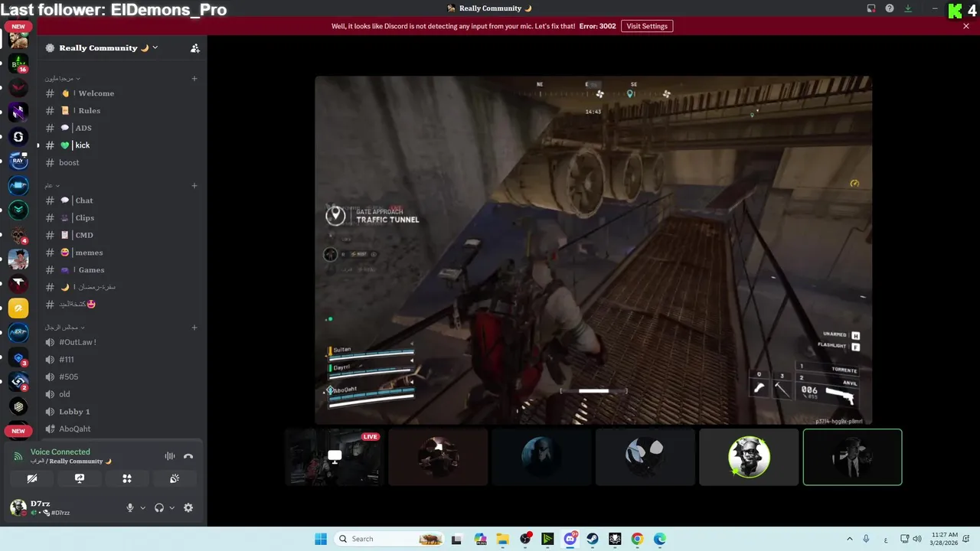Screen dimensions: 980x551
Task: Dismiss the mic error banner
Action: pyautogui.click(x=966, y=26)
